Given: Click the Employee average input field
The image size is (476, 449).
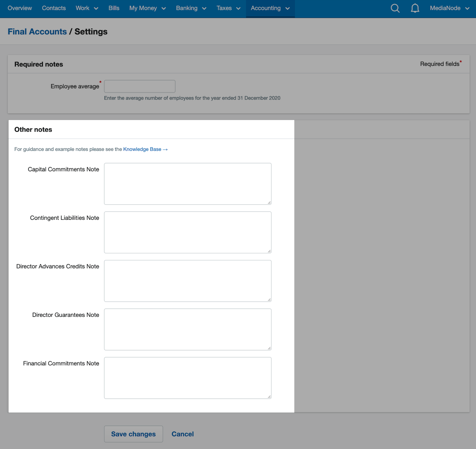Looking at the screenshot, I should tap(139, 86).
